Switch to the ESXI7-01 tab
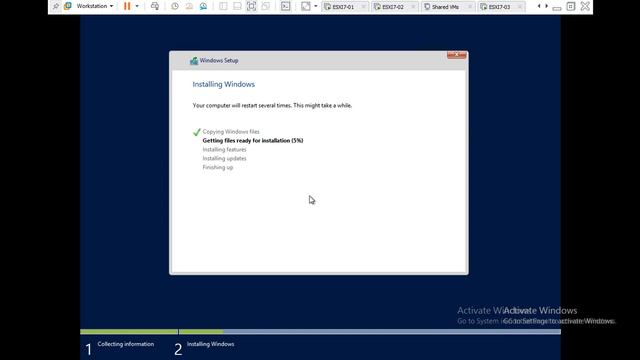Viewport: 640px width, 360px height. (343, 7)
